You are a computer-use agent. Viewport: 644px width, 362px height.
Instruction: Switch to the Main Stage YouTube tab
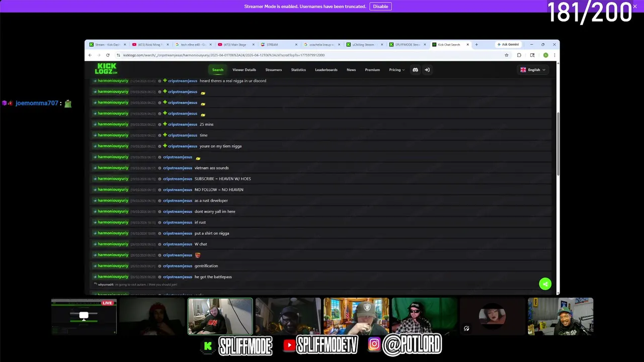[235, 45]
